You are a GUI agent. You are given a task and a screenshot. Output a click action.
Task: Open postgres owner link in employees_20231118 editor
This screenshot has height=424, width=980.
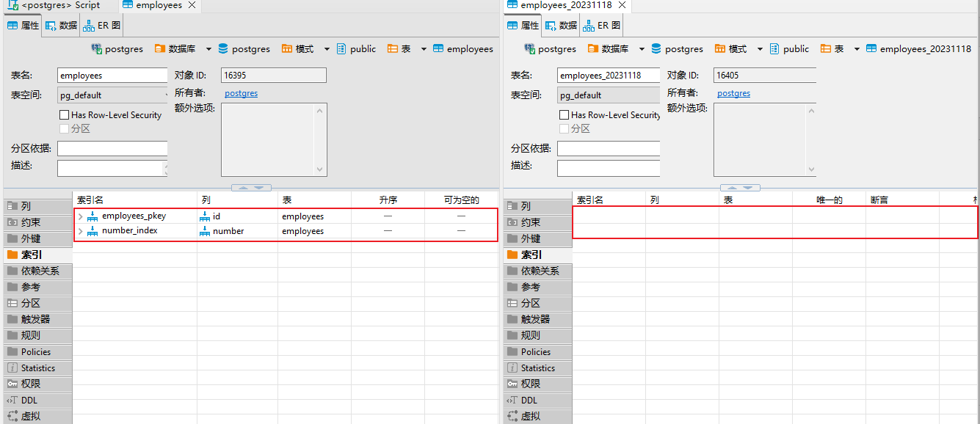tap(734, 93)
